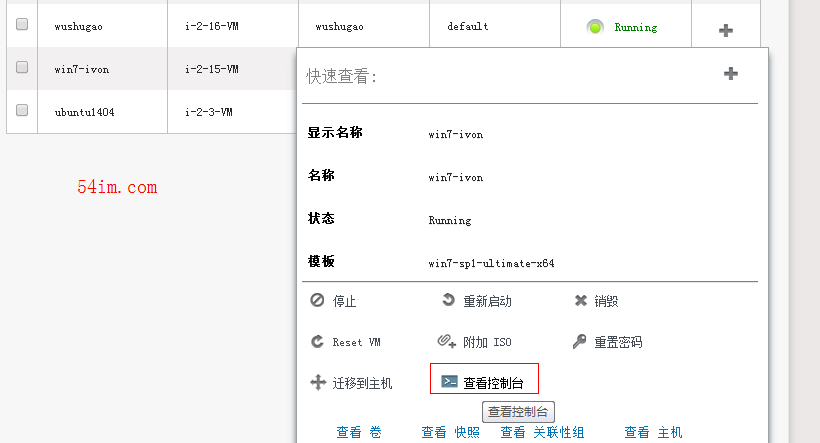Open the 查看 卷 link

click(359, 432)
